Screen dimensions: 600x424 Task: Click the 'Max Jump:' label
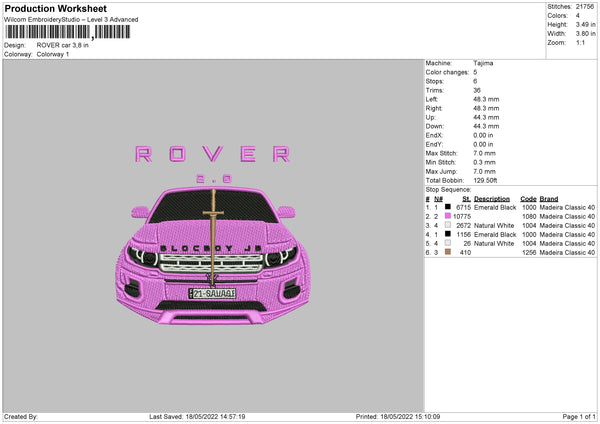(x=441, y=171)
